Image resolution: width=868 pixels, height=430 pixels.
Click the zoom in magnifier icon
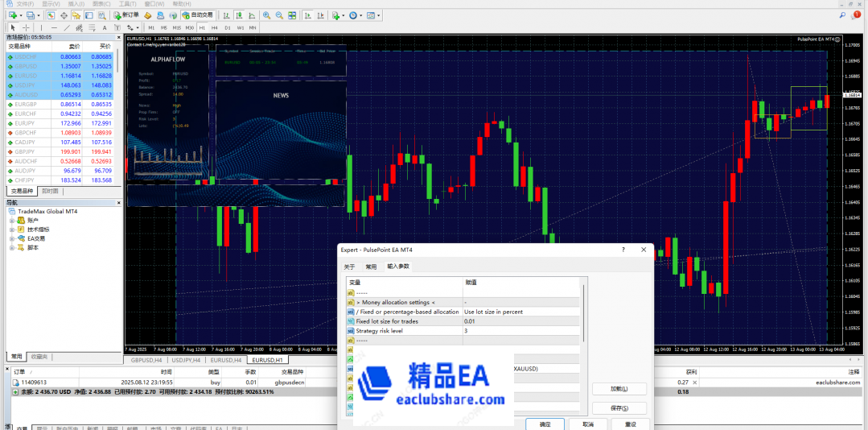(x=265, y=15)
